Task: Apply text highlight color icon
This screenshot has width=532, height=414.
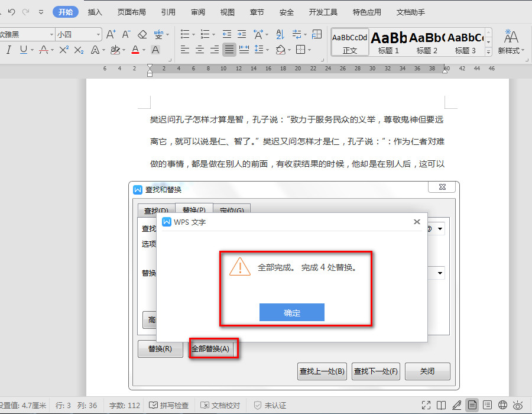Action: (x=115, y=50)
